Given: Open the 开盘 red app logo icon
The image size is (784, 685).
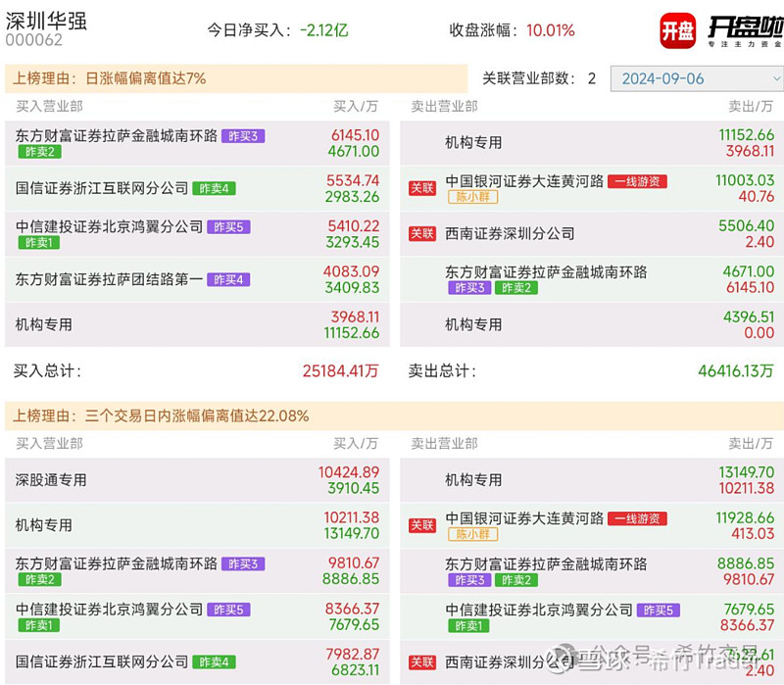Looking at the screenshot, I should click(x=677, y=30).
